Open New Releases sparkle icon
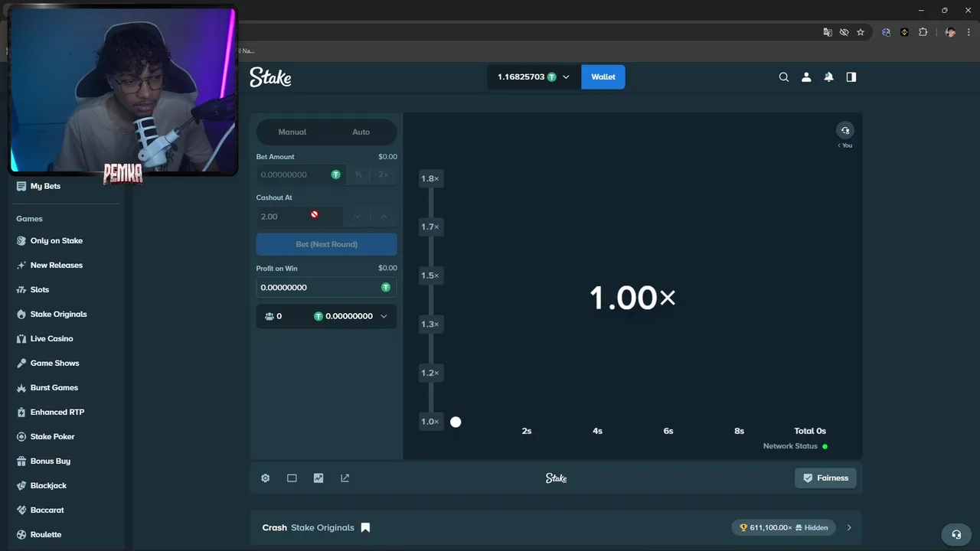Image resolution: width=980 pixels, height=551 pixels. [x=21, y=265]
